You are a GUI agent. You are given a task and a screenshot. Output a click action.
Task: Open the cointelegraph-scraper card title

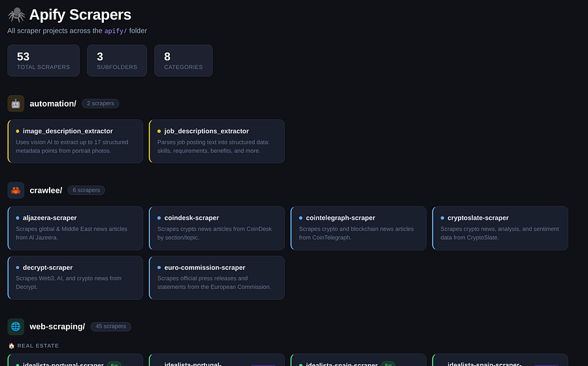tap(340, 218)
